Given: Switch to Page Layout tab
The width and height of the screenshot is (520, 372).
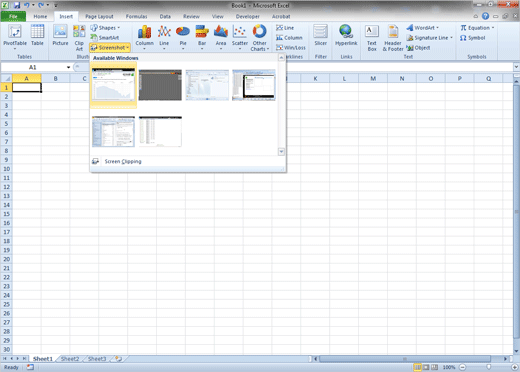Looking at the screenshot, I should (x=99, y=16).
